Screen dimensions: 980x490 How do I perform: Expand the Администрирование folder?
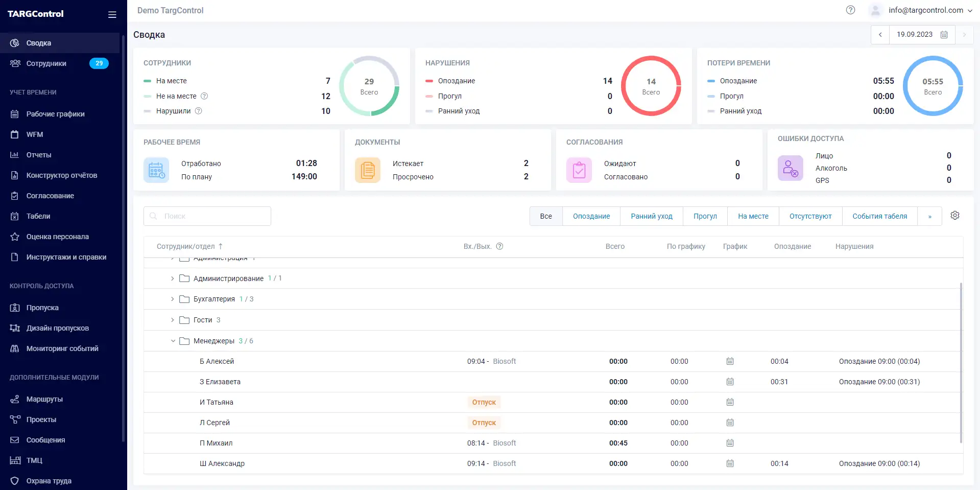(173, 278)
